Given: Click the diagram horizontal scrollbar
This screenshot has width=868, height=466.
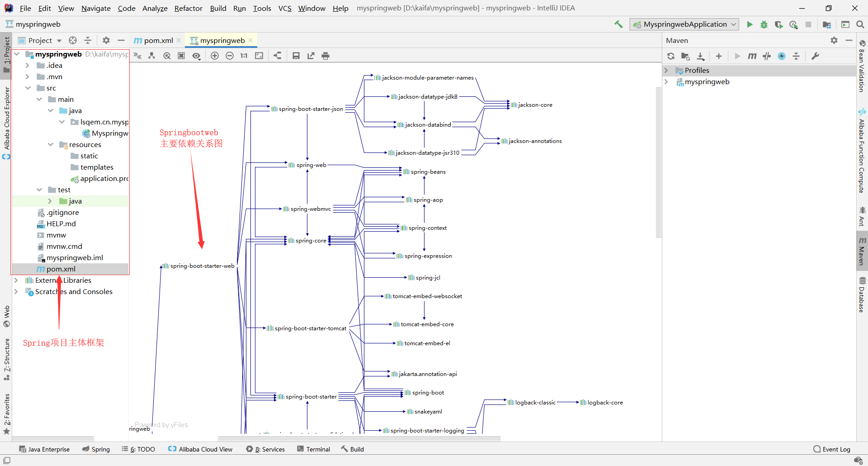Looking at the screenshot, I should (359, 438).
